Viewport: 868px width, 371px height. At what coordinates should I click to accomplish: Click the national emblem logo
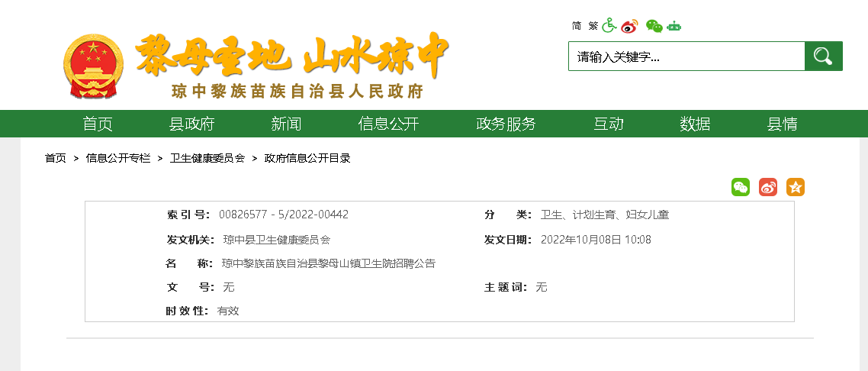[93, 66]
